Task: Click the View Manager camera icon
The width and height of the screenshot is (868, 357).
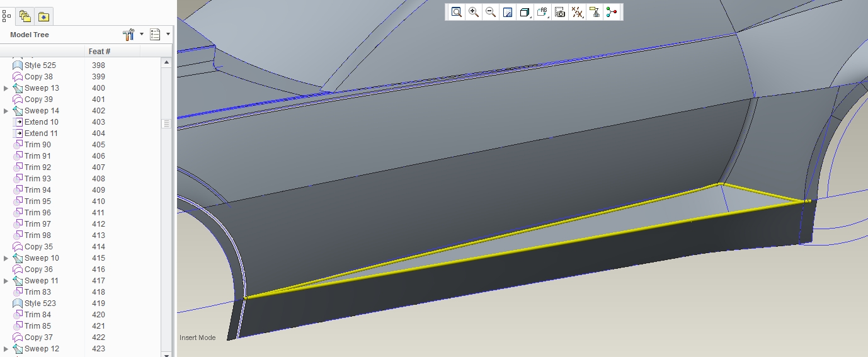Action: coord(560,12)
